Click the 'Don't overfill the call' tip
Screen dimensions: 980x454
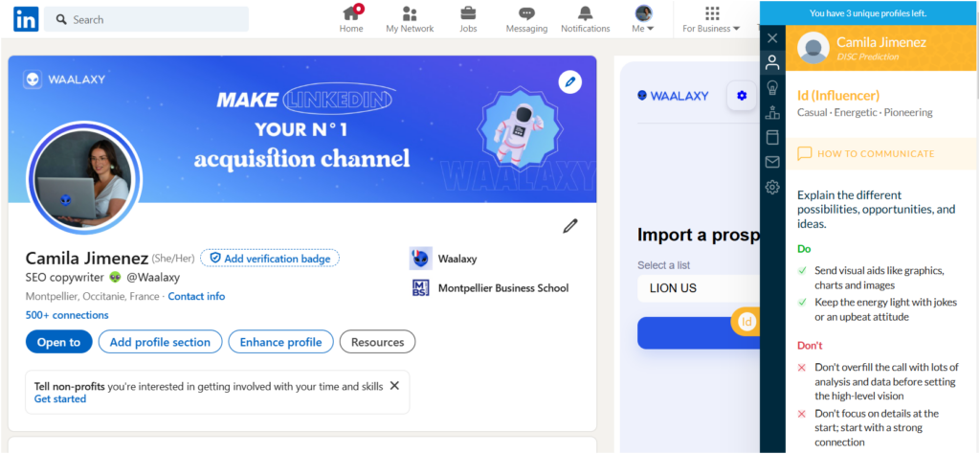(x=886, y=381)
